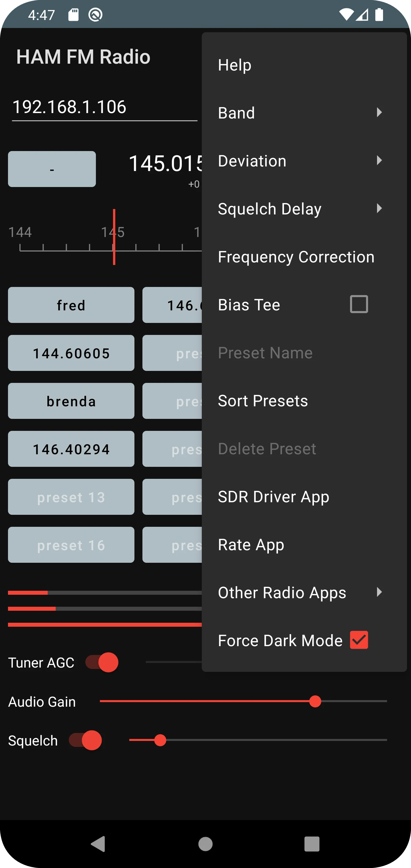
Task: Expand the Band submenu arrow
Action: [379, 112]
